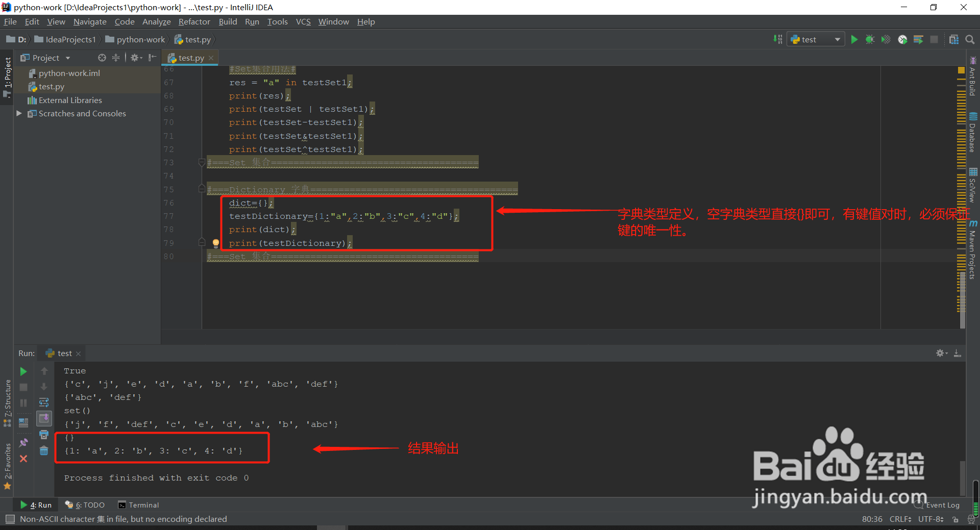Viewport: 980px width, 530px height.
Task: Switch to the 6: TODO tool window
Action: [x=85, y=505]
